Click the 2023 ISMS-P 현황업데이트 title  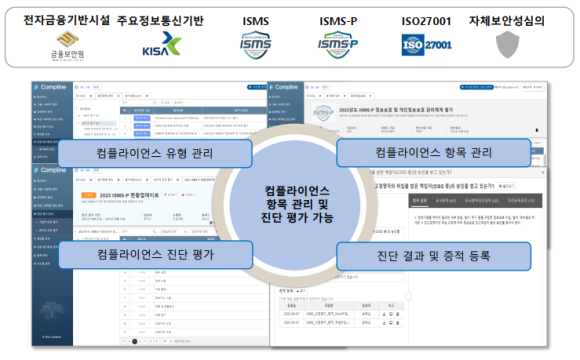[x=129, y=195]
